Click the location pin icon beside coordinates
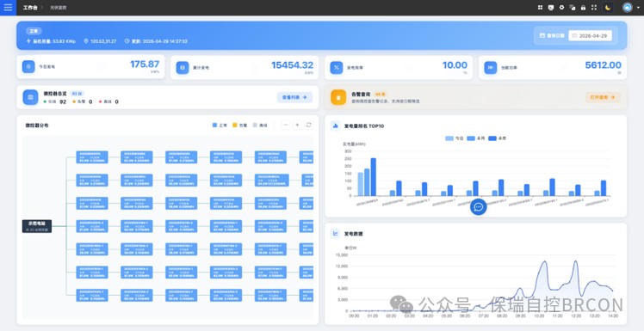This screenshot has height=331, width=644. coord(86,41)
